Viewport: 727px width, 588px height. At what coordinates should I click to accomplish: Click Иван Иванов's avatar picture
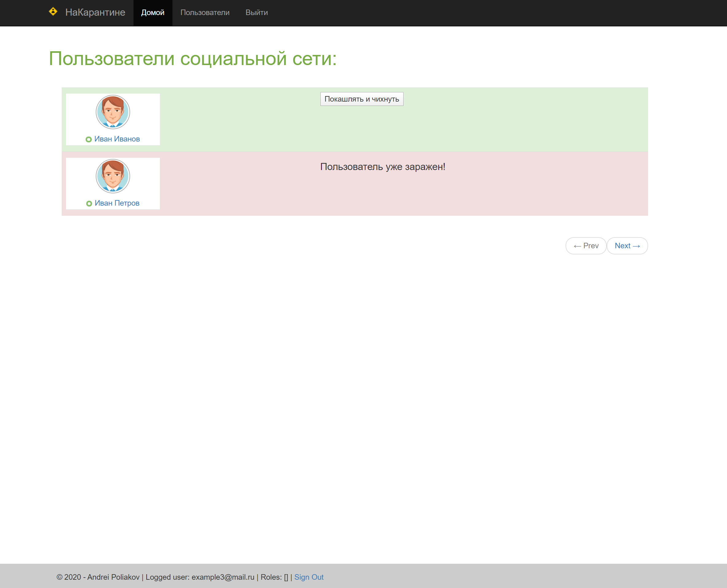pos(113,112)
